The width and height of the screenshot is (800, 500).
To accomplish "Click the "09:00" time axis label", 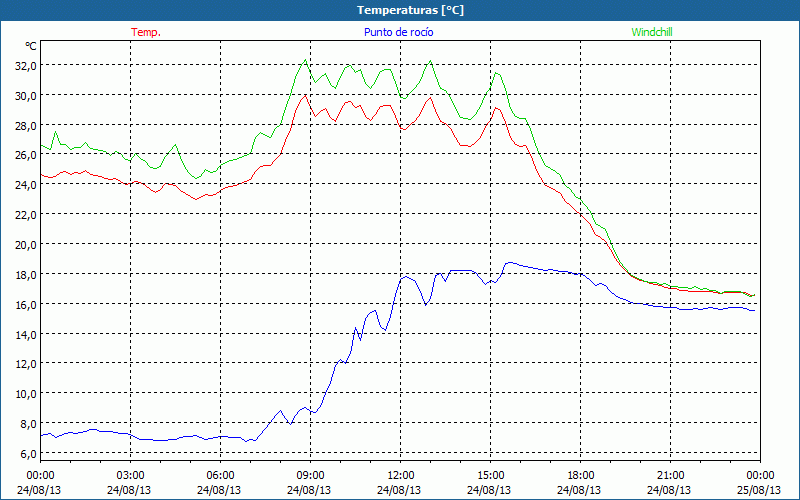I will tap(311, 476).
